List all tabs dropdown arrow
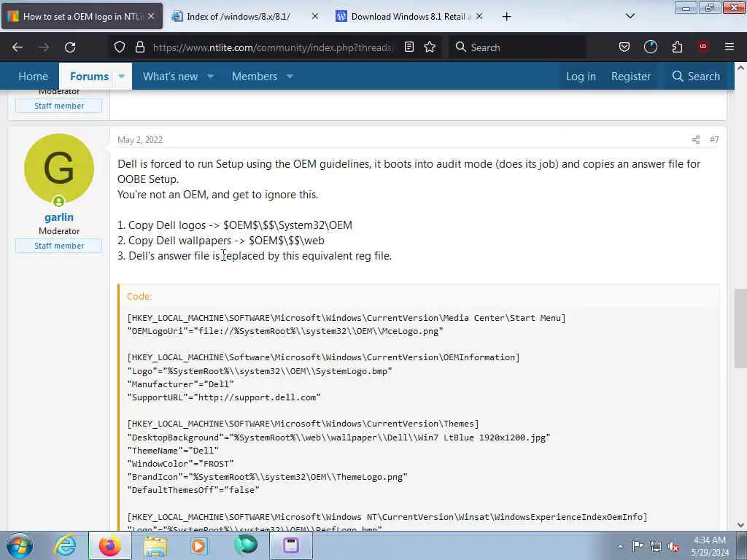The image size is (747, 560). (x=630, y=16)
